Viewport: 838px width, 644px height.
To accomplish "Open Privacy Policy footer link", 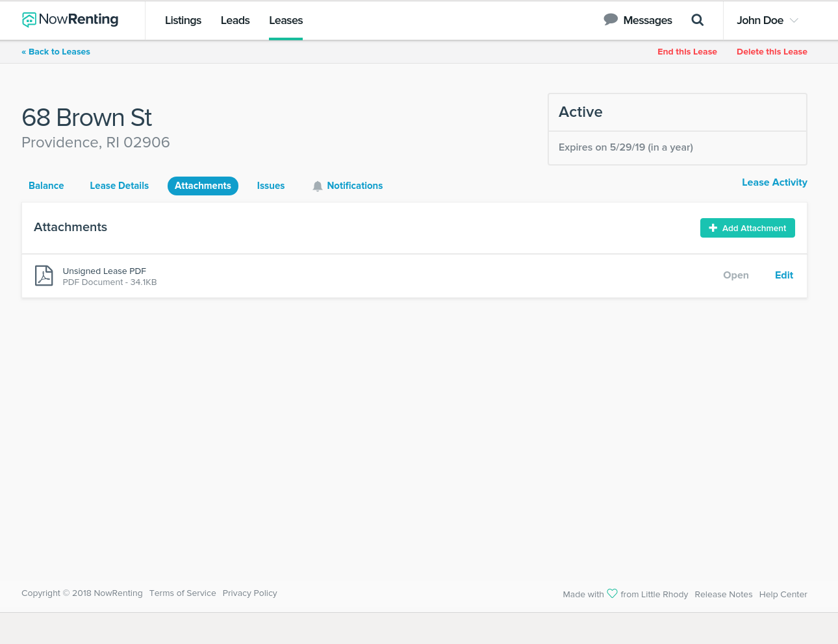I will tap(250, 593).
